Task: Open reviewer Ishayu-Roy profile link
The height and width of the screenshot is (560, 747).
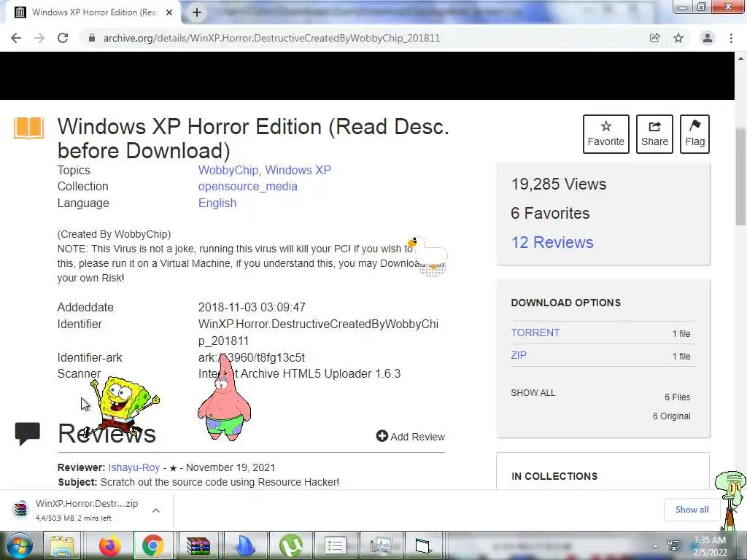Action: pos(134,467)
